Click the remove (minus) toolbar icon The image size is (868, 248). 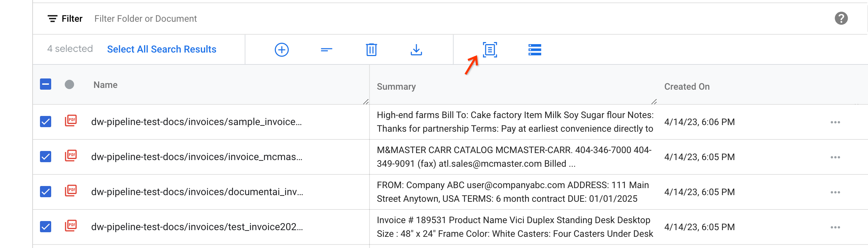[326, 50]
